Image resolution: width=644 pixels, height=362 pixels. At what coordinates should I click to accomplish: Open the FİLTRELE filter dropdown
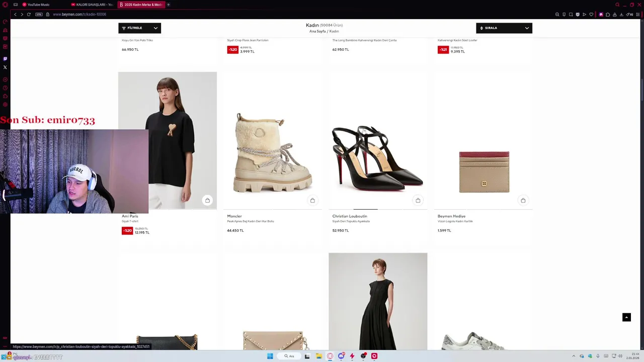[139, 28]
